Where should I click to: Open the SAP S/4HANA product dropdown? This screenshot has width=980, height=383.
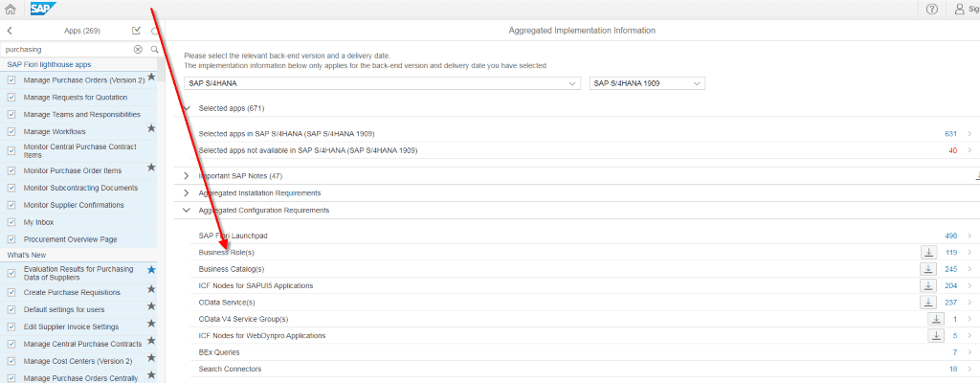(382, 83)
